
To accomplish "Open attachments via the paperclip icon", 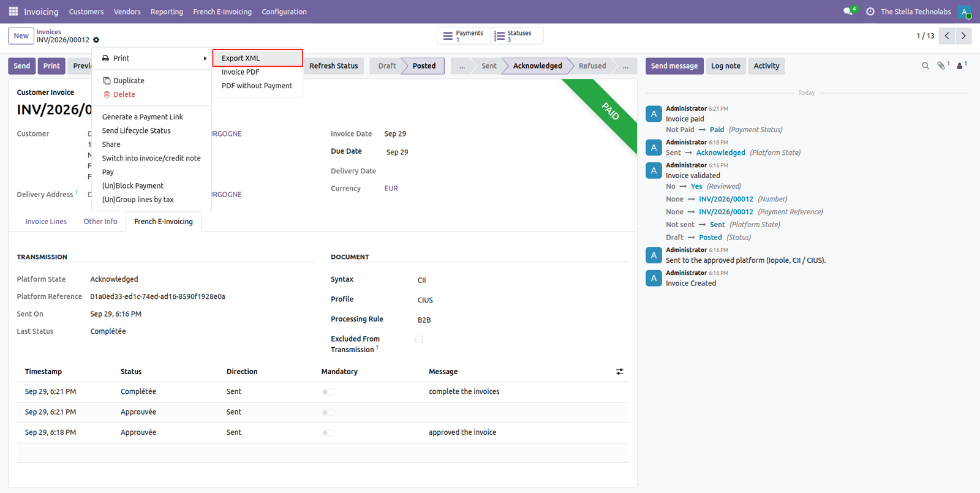I will coord(943,66).
